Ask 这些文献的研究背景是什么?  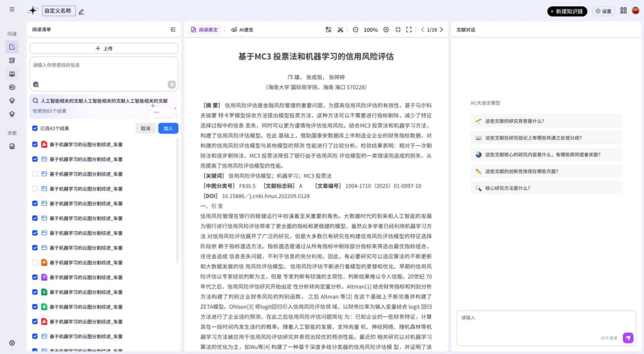[x=546, y=121]
